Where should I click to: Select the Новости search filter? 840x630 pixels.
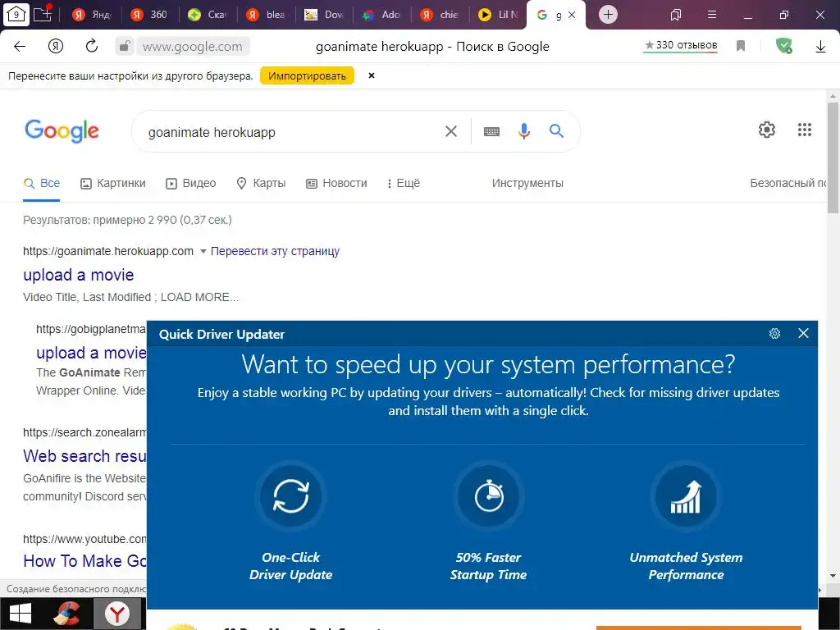336,183
